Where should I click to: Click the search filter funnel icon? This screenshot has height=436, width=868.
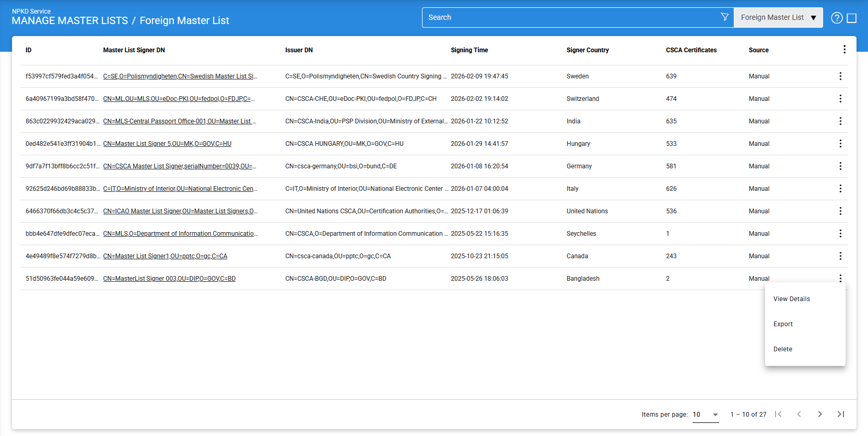[724, 17]
